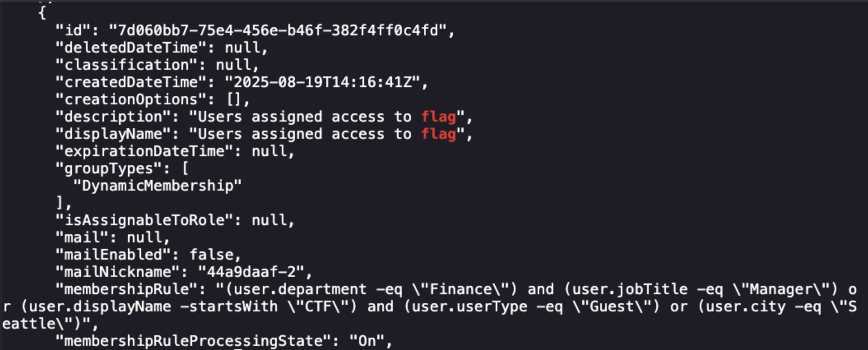Click the "creationOptions" key
868x350 pixels.
(130, 99)
